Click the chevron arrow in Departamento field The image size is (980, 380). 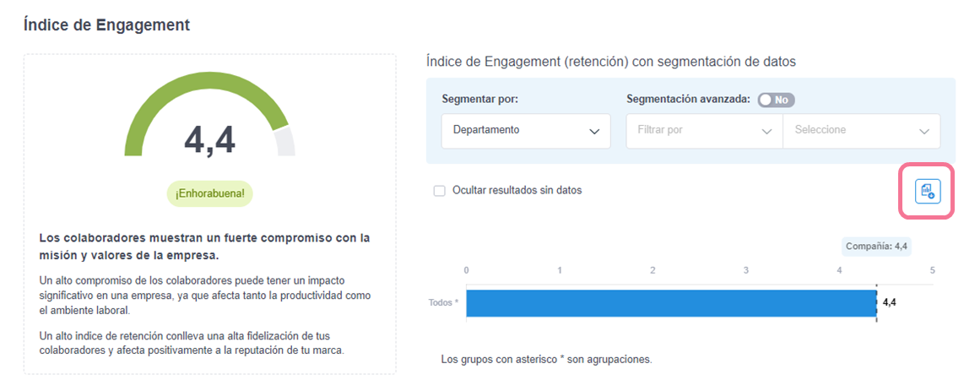click(594, 132)
